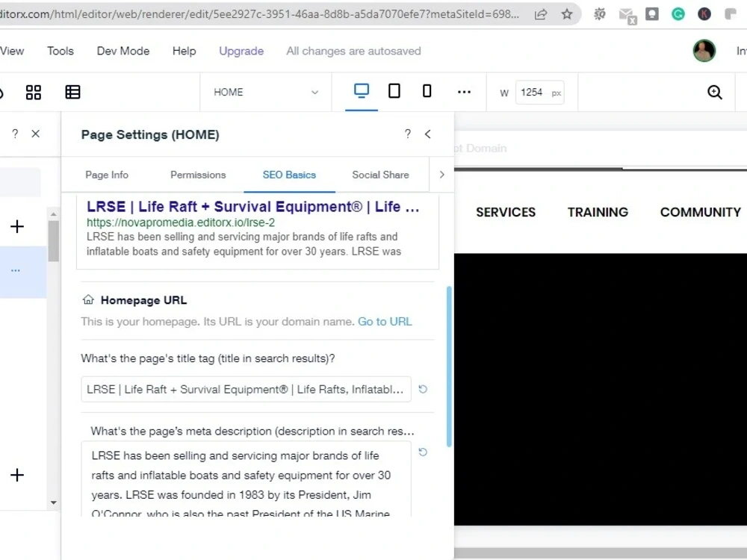Image resolution: width=747 pixels, height=560 pixels.
Task: Open the mail extension with X badge
Action: (627, 16)
